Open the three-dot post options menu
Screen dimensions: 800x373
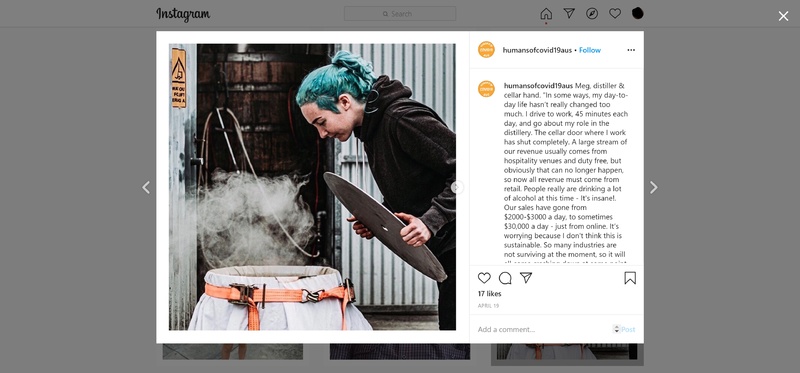pyautogui.click(x=631, y=50)
